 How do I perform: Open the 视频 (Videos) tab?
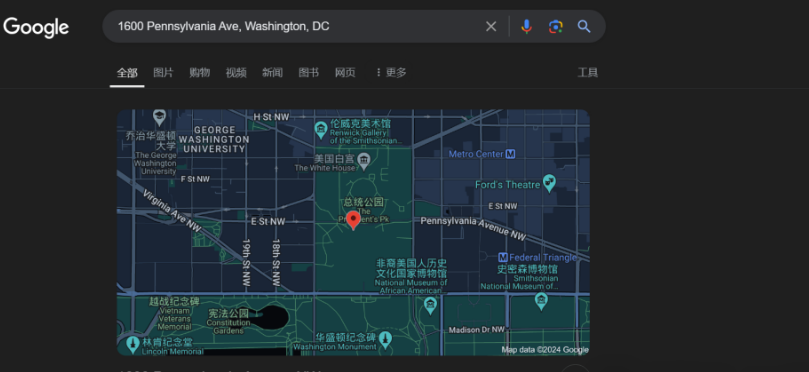click(236, 73)
